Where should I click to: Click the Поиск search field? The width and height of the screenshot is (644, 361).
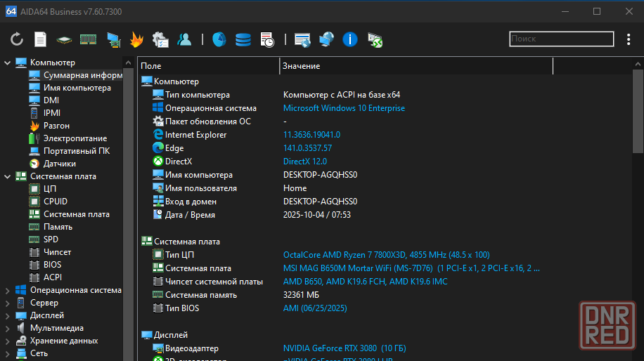[x=561, y=39]
